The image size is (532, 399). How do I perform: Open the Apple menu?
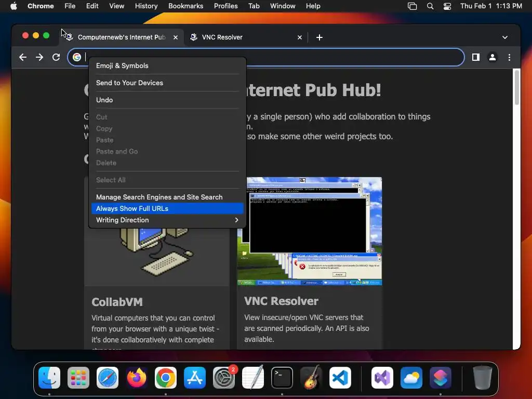point(14,6)
